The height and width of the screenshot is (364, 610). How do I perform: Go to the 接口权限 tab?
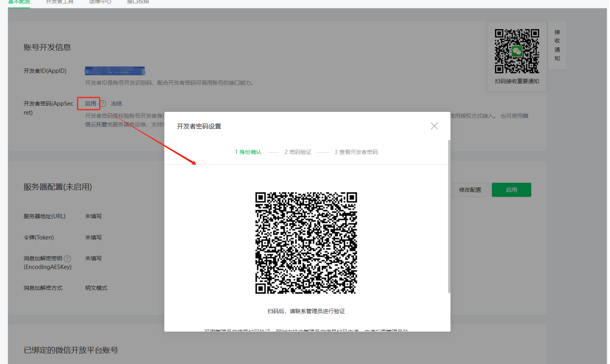click(x=138, y=2)
